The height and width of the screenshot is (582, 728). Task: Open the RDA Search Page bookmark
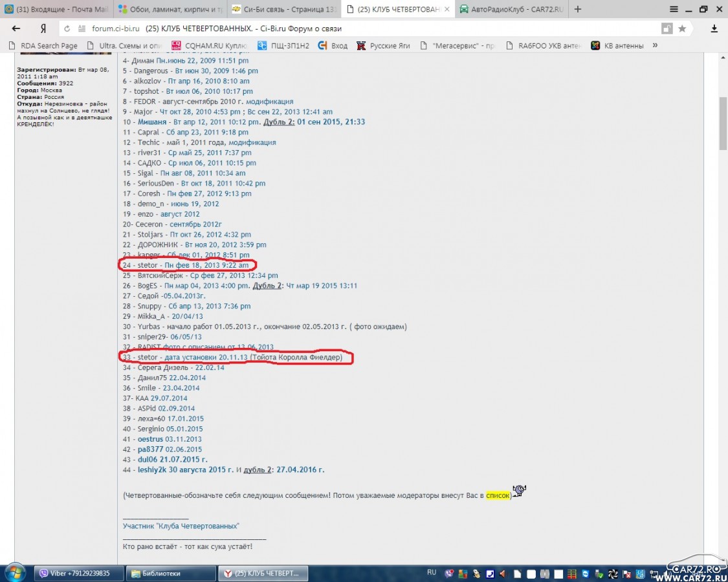click(43, 45)
